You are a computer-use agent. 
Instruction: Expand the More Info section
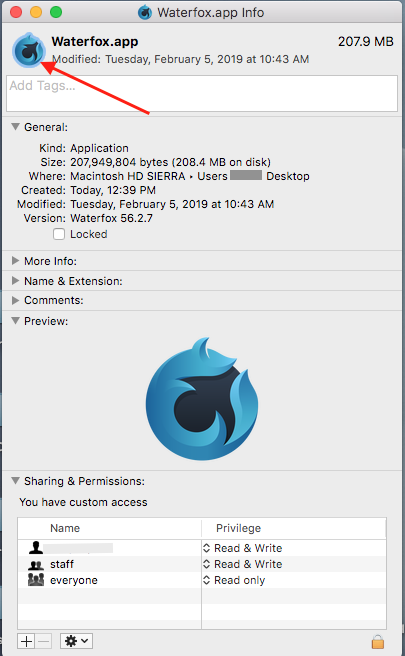pyautogui.click(x=15, y=261)
